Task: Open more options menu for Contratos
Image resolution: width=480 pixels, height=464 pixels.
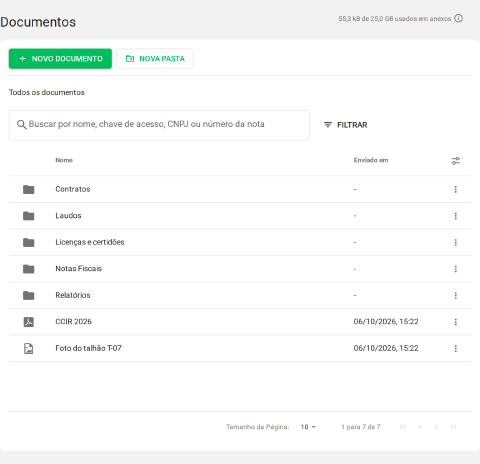Action: [456, 189]
